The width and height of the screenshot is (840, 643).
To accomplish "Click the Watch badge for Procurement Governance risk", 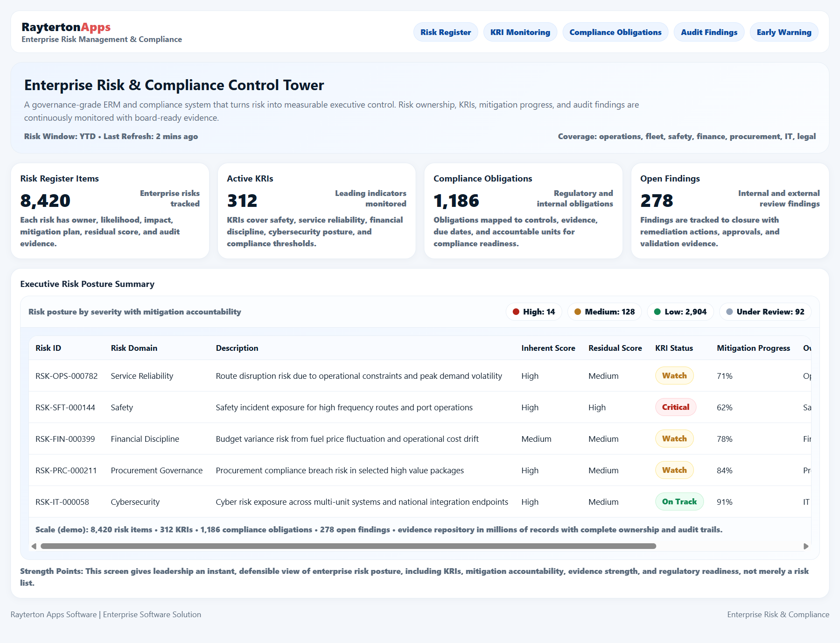I will click(674, 470).
